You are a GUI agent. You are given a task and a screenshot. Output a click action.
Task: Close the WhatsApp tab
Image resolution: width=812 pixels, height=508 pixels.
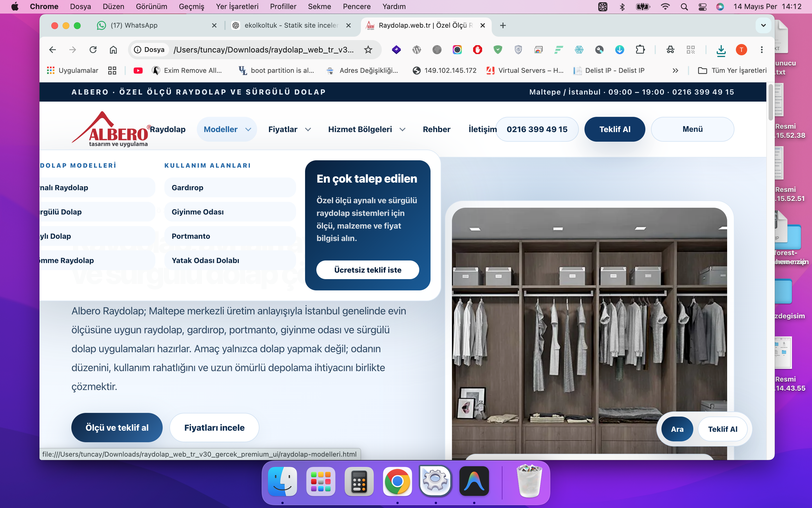point(214,25)
